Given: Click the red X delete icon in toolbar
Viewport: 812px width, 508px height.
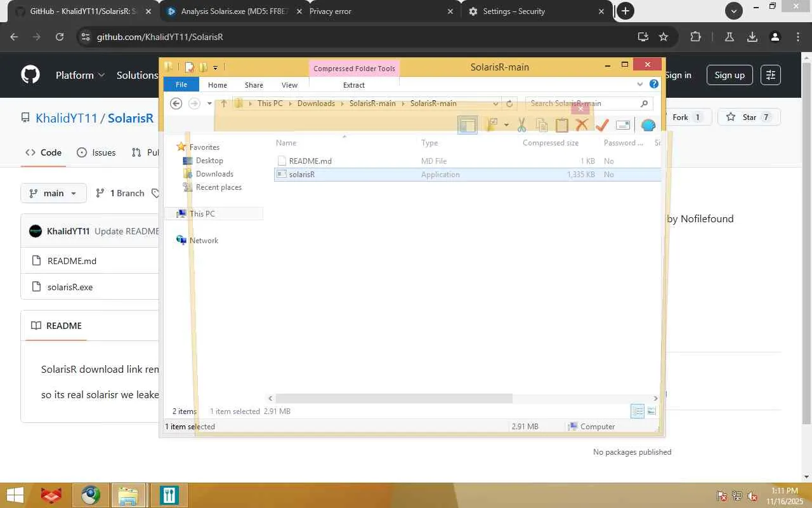Looking at the screenshot, I should (x=582, y=125).
